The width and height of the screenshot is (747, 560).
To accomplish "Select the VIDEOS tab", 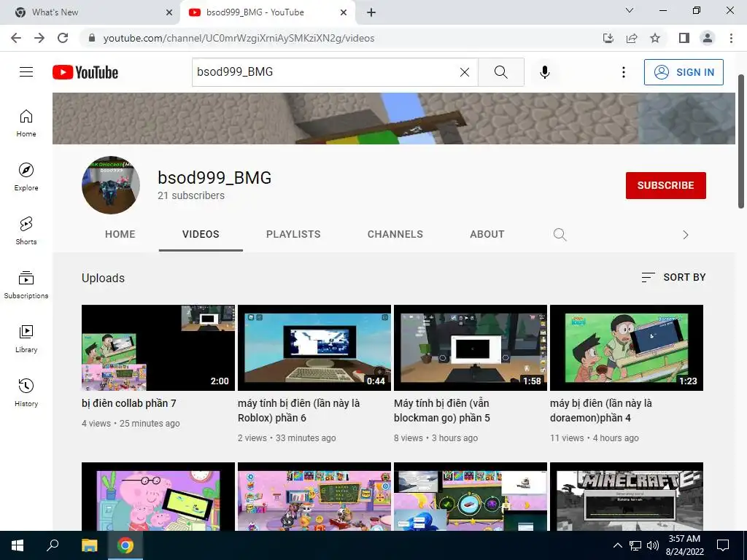I will [201, 234].
